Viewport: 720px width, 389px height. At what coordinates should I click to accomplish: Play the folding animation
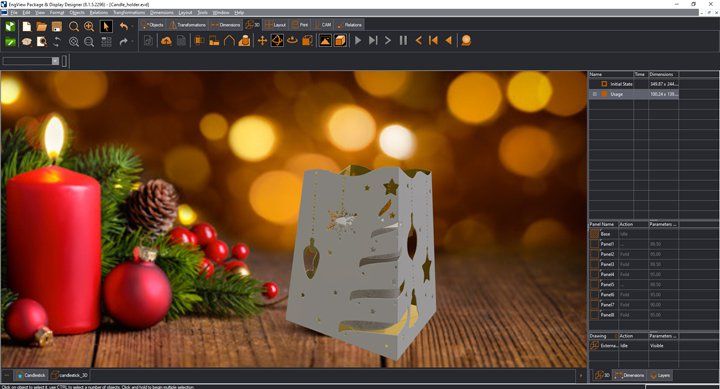point(358,41)
